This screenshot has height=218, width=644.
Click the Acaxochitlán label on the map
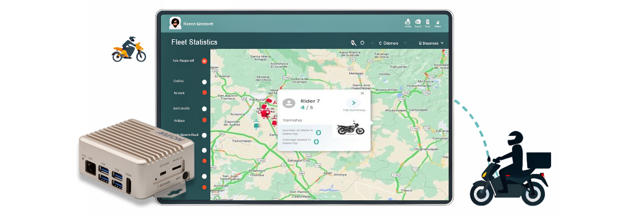[x=386, y=89]
